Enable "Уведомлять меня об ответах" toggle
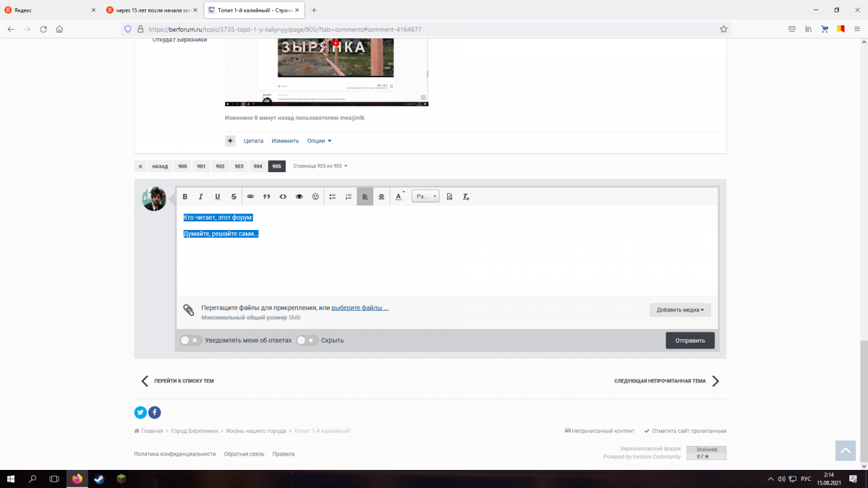Screen dimensions: 868x488 pyautogui.click(x=190, y=340)
